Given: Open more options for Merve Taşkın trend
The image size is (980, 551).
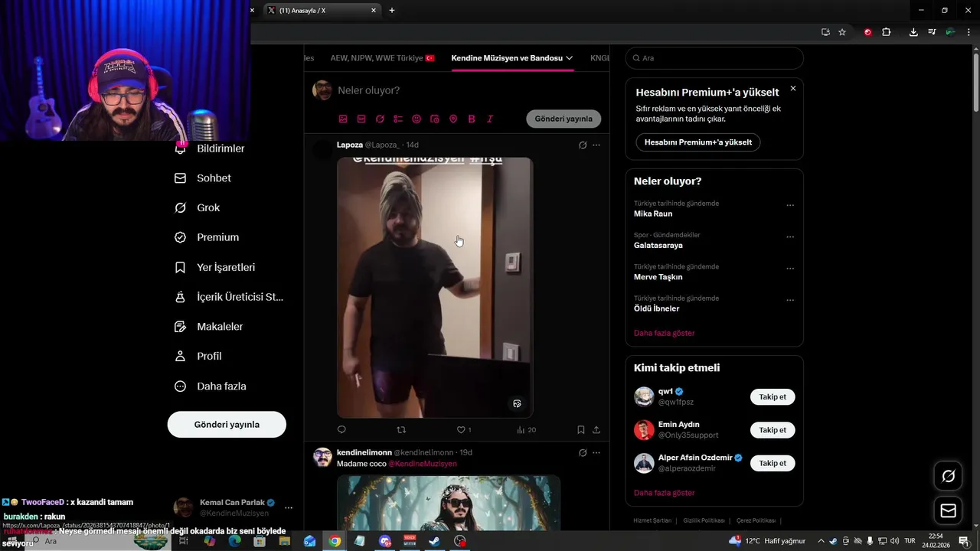Looking at the screenshot, I should coord(790,269).
